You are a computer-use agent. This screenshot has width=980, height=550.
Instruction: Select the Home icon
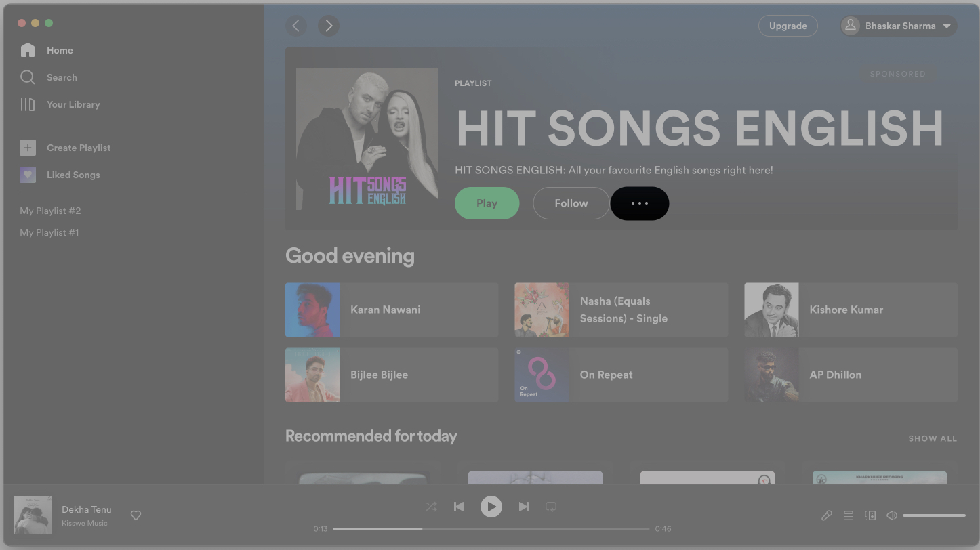click(x=27, y=49)
